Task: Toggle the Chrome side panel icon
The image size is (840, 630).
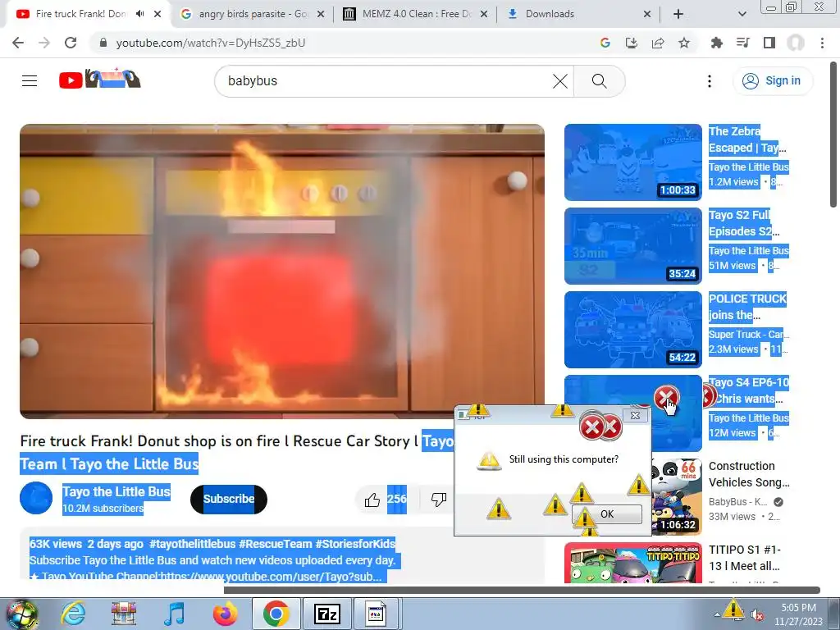Action: (769, 43)
